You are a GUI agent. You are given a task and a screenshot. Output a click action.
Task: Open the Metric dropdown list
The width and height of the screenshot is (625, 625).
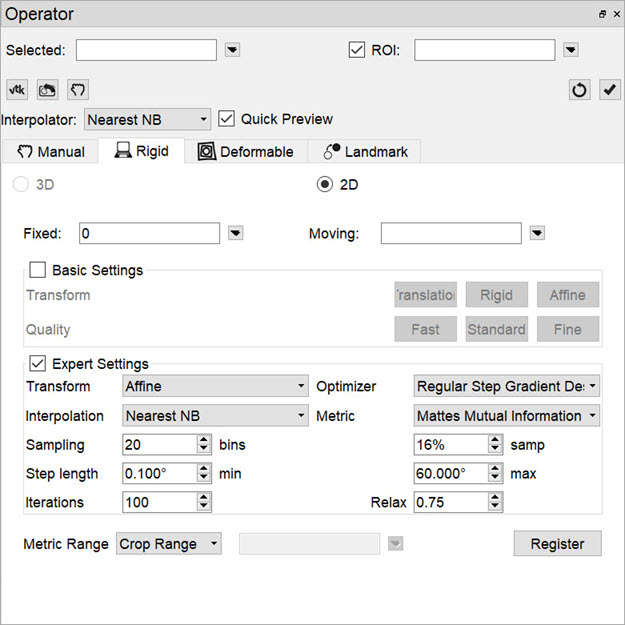pyautogui.click(x=506, y=415)
